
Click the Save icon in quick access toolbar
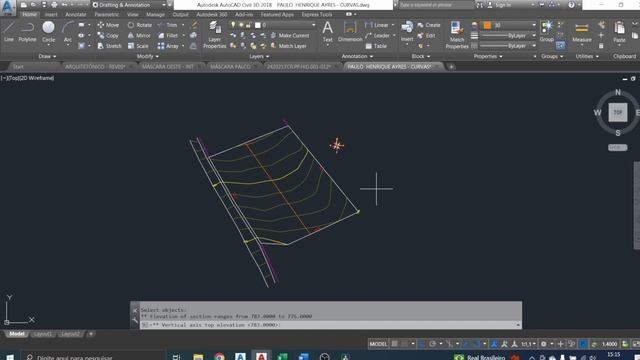(44, 5)
